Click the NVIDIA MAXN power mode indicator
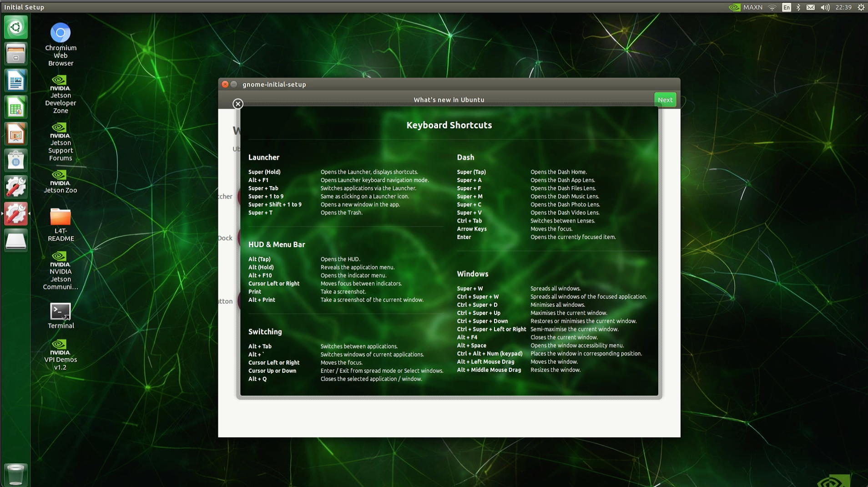The image size is (868, 487). 746,7
